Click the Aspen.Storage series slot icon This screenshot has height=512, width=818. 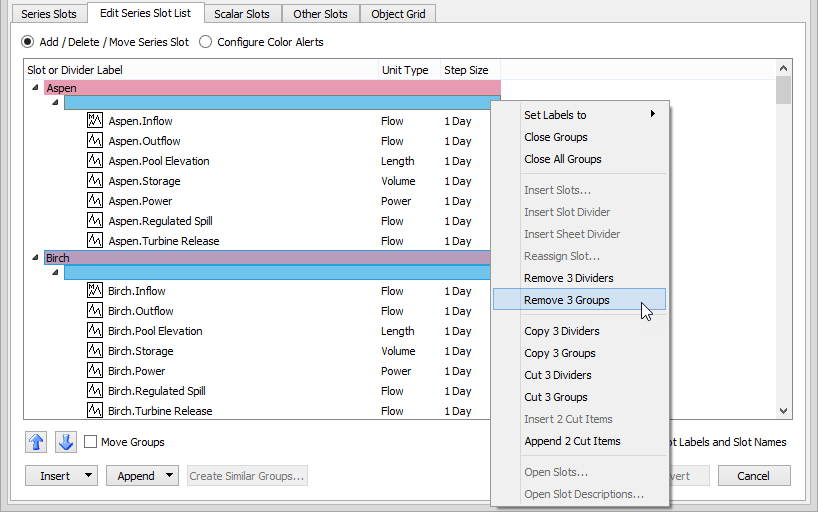point(96,181)
